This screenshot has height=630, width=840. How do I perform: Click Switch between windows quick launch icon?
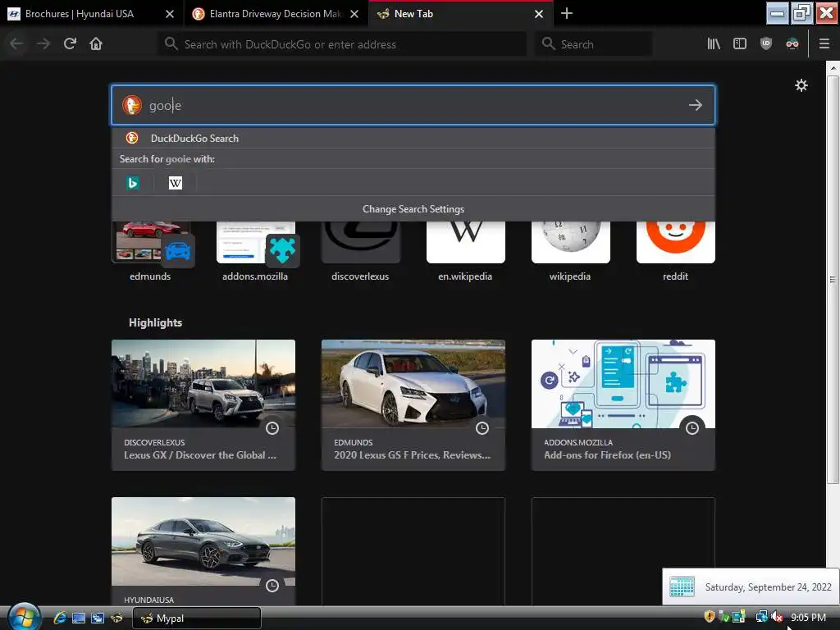[x=98, y=618]
